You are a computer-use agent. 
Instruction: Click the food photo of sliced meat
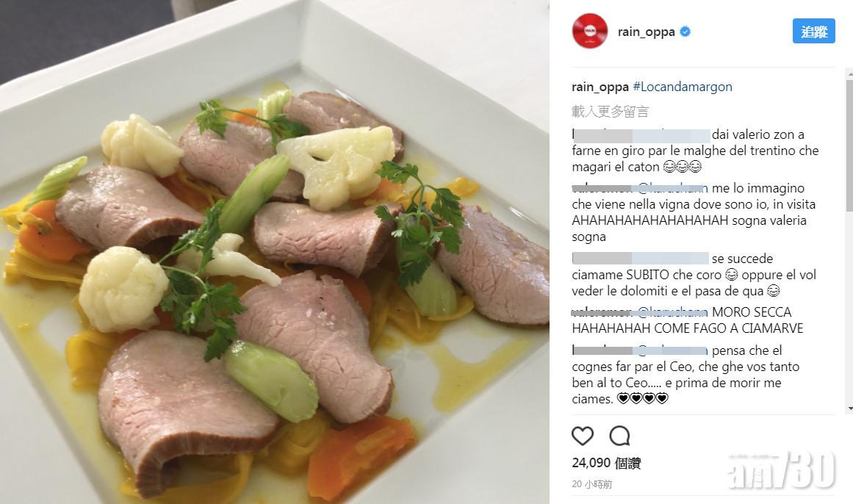click(275, 252)
